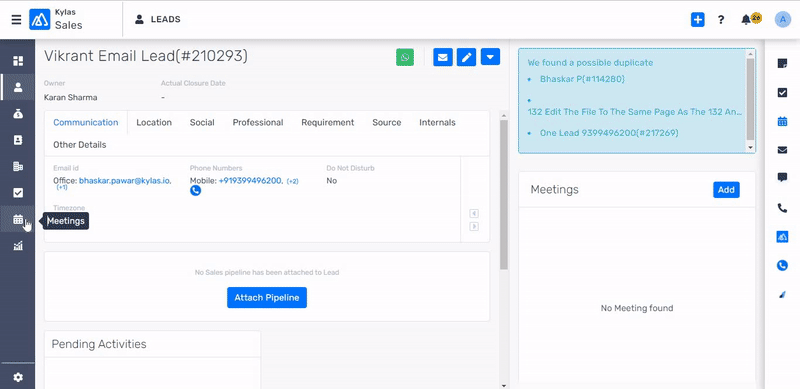Click the duplicate box scroll down arrow
This screenshot has height=389, width=800.
[x=750, y=147]
